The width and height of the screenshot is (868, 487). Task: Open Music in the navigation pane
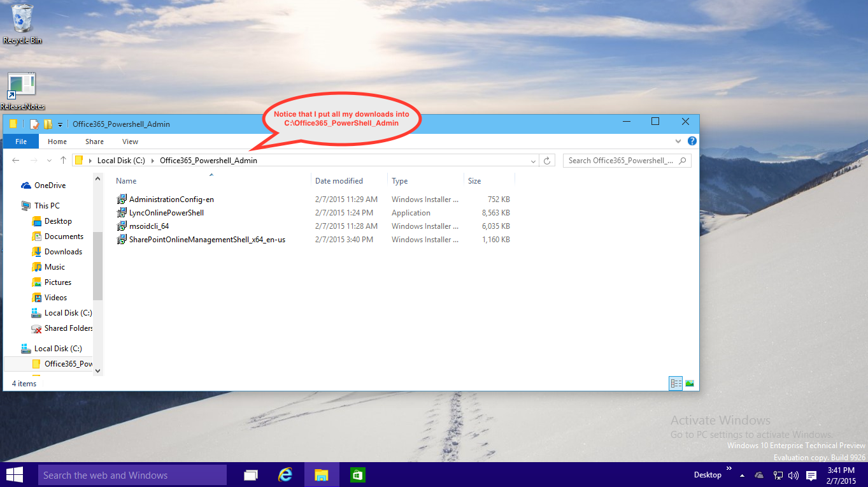pos(55,267)
